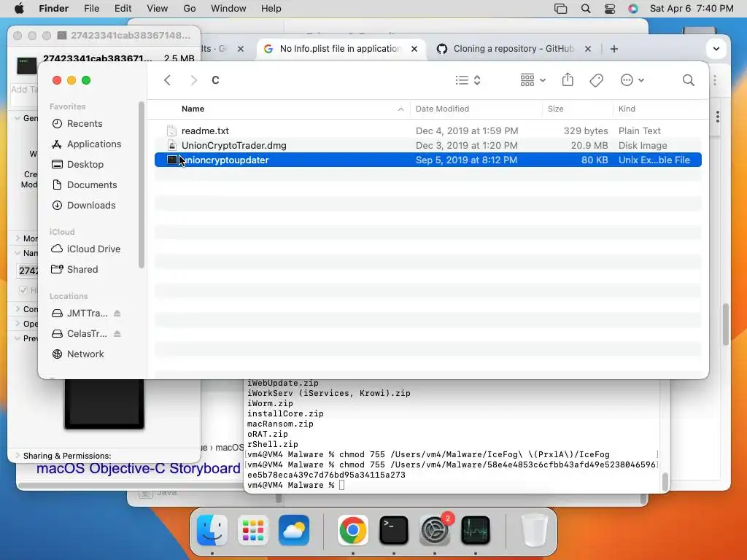Sort by Date Modified column
747x560 pixels.
[442, 109]
